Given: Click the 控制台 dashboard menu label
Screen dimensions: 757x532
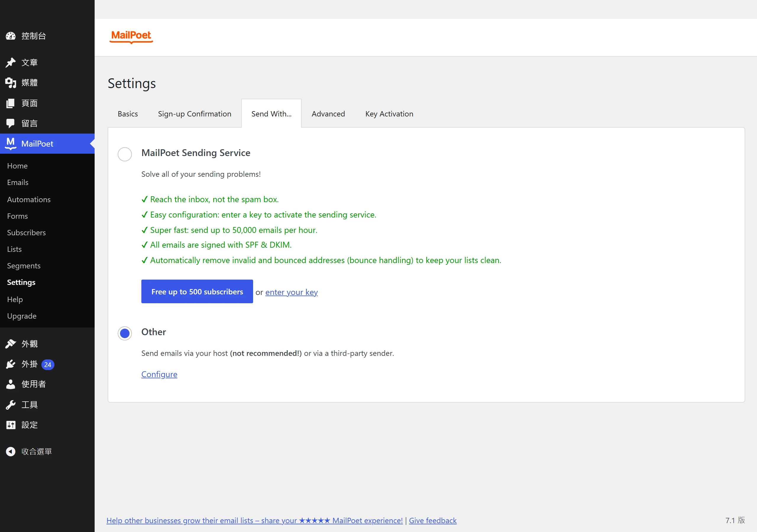Looking at the screenshot, I should [34, 36].
